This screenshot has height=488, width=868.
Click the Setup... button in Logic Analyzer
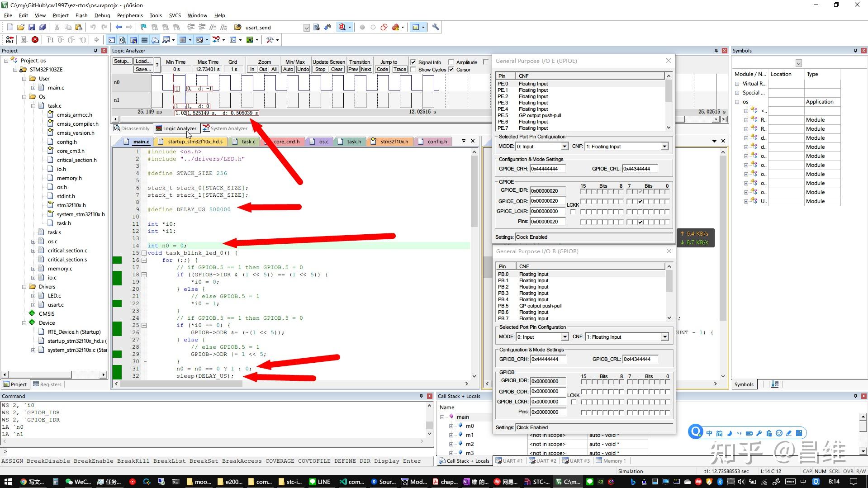pos(122,62)
